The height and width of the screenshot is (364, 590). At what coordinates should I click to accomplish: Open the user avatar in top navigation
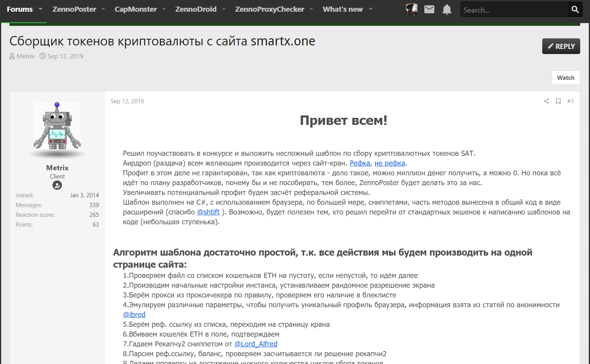tap(412, 9)
